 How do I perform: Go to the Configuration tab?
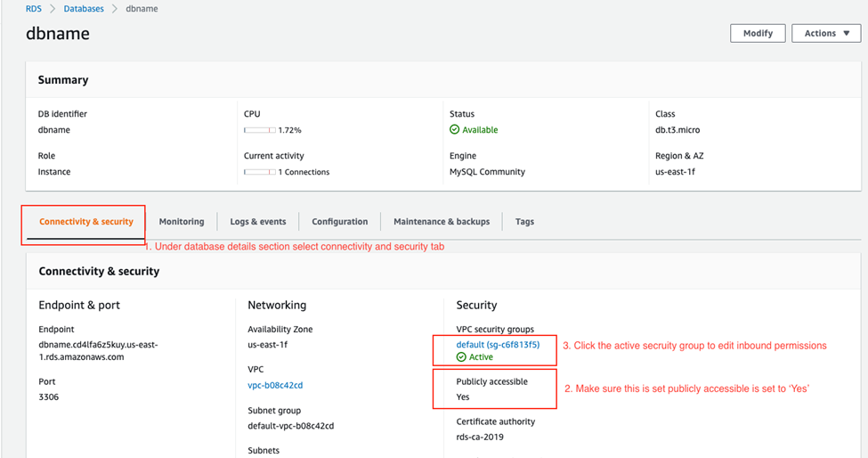click(340, 222)
